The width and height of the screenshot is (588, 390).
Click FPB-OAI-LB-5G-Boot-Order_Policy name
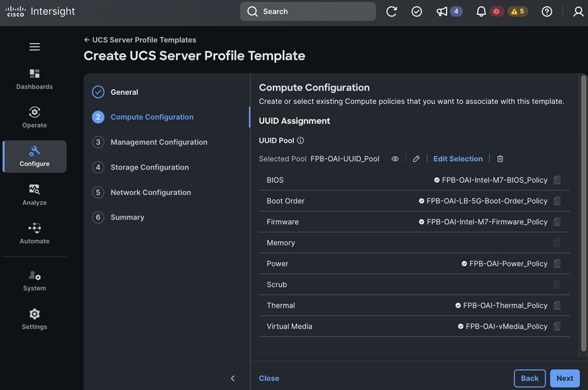487,201
